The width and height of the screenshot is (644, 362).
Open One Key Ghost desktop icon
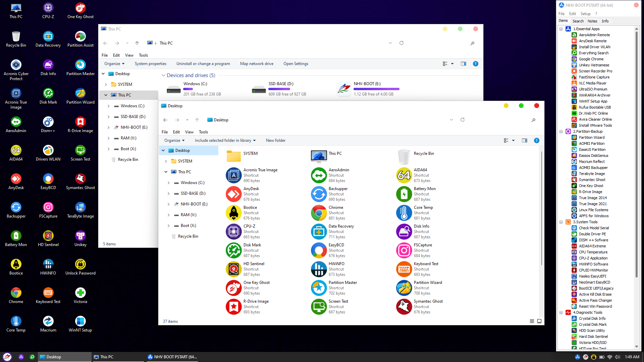[x=80, y=11]
